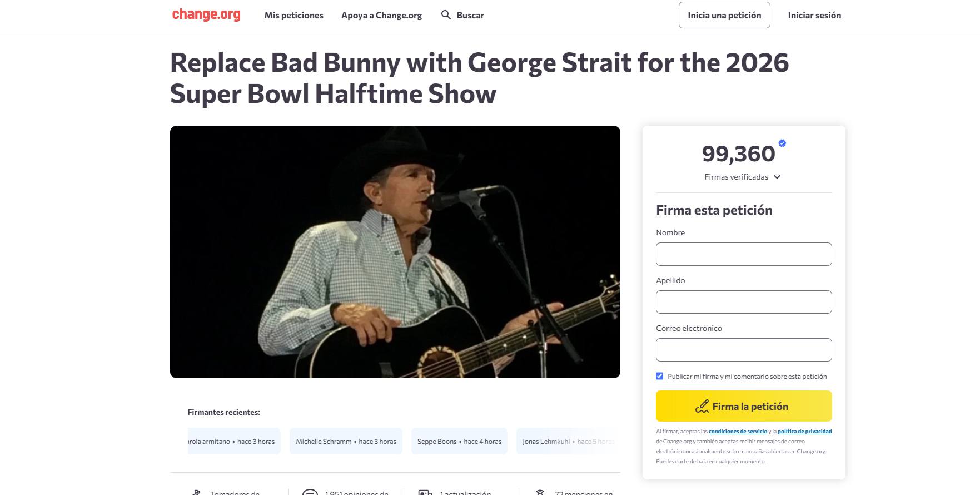Click the opinions speech bubble icon

coord(310,492)
